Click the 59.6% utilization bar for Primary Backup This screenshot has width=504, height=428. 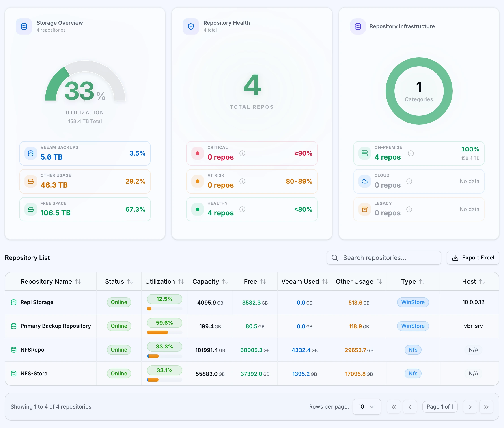point(164,332)
